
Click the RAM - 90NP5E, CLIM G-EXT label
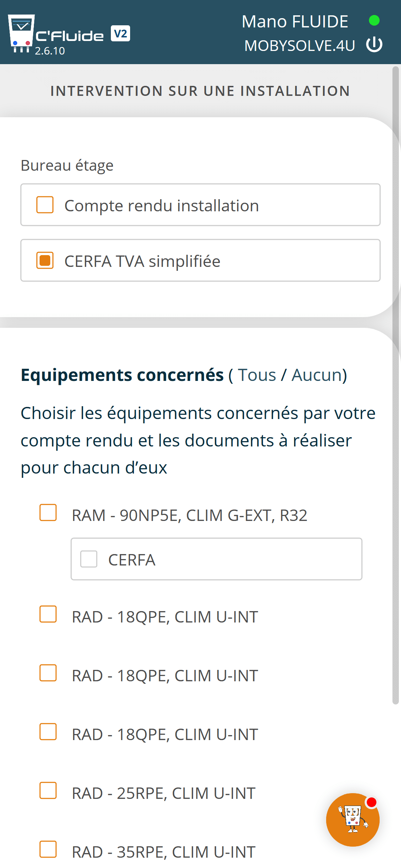(x=189, y=515)
